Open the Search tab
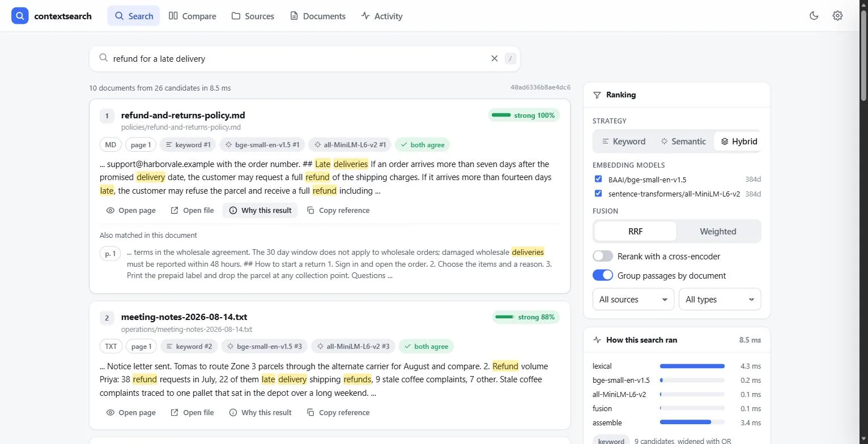Viewport: 868px width, 444px height. tap(134, 16)
